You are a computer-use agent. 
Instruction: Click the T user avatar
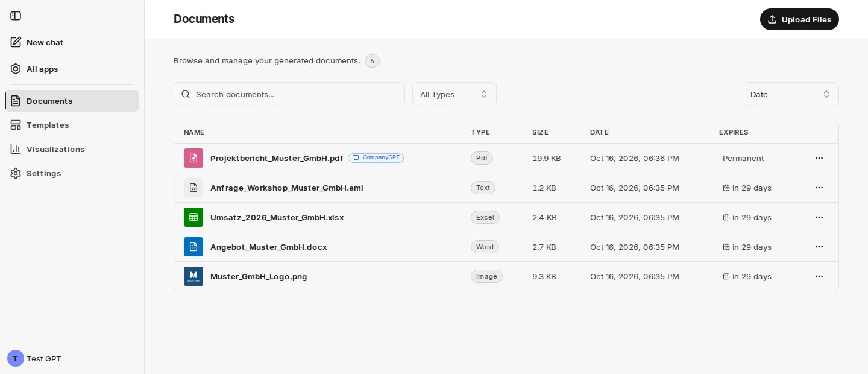(x=15, y=358)
